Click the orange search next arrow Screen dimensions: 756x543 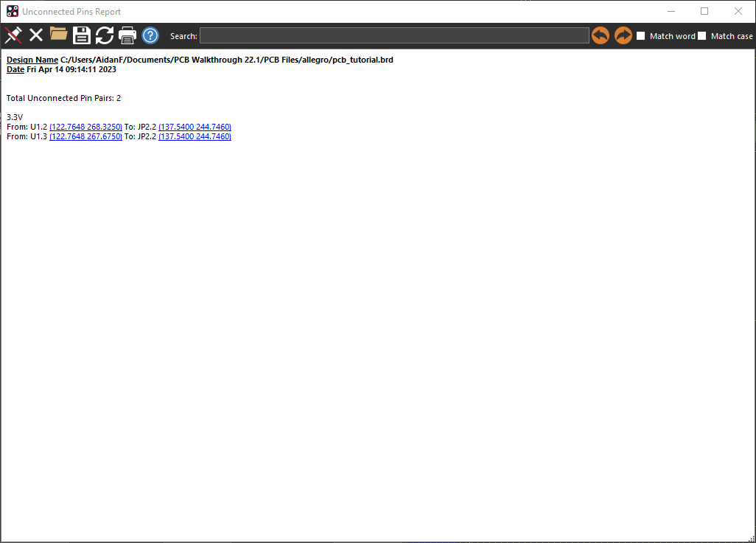pos(623,35)
